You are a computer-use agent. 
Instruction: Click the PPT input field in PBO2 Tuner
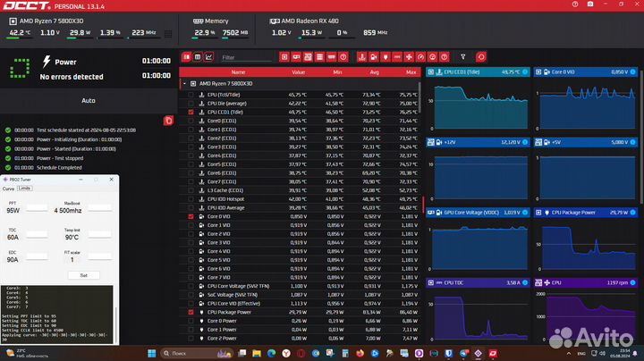[x=37, y=209]
